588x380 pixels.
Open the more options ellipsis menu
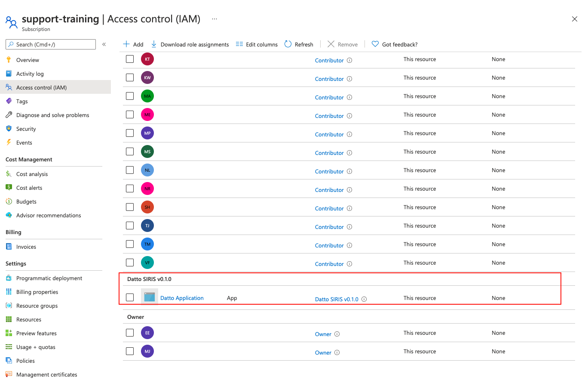214,19
